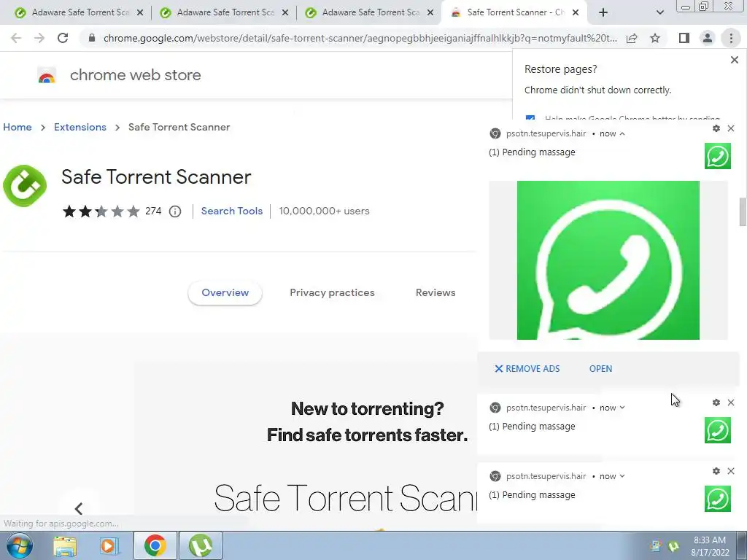Click the share page icon in address bar

click(x=632, y=38)
